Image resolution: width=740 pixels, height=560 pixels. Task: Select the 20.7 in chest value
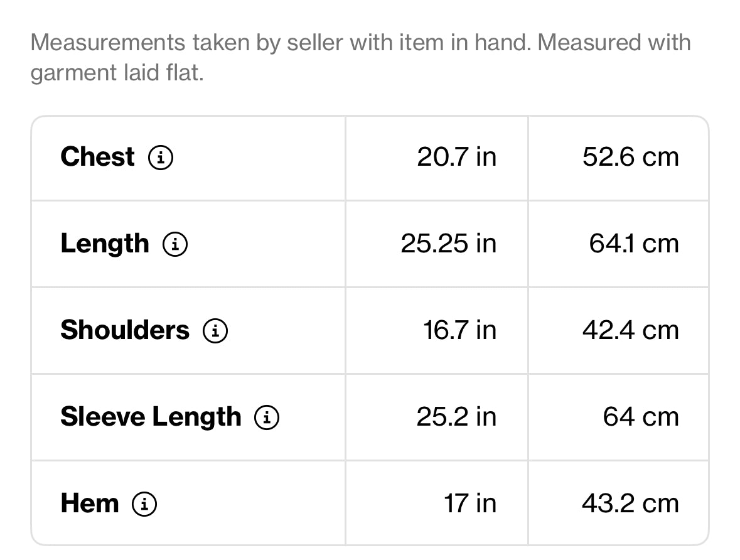point(457,157)
